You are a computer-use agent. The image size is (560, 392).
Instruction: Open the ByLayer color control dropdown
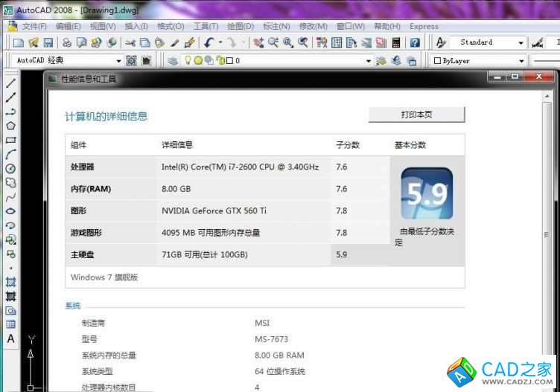click(521, 61)
